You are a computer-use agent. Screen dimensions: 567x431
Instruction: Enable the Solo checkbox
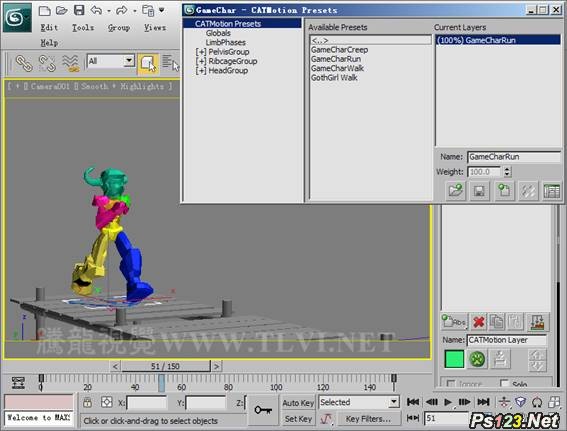click(504, 383)
